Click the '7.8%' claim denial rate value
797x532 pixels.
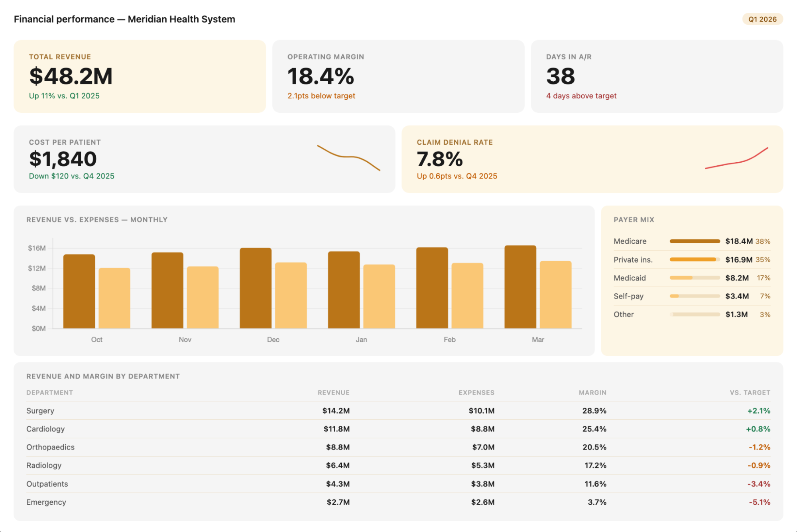click(x=440, y=159)
